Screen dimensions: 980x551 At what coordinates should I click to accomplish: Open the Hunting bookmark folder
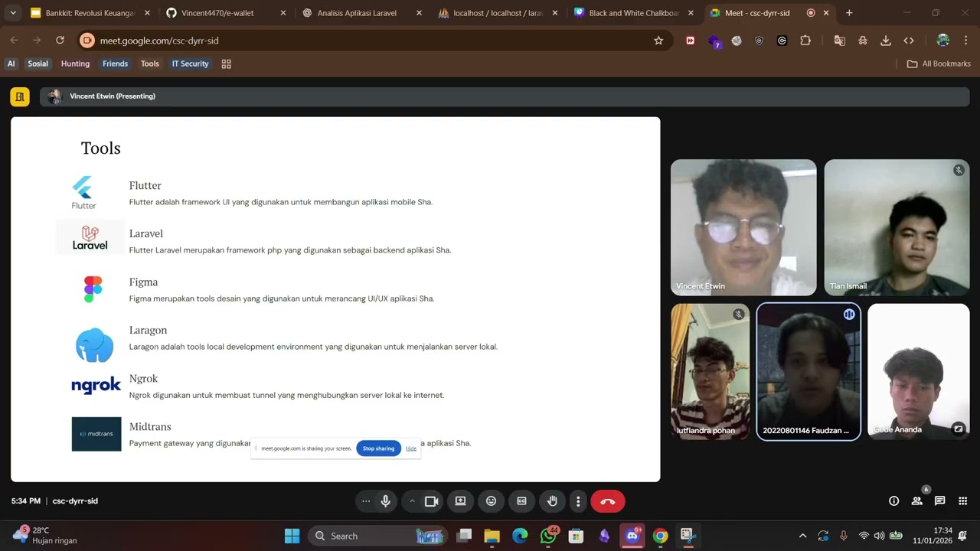coord(75,64)
